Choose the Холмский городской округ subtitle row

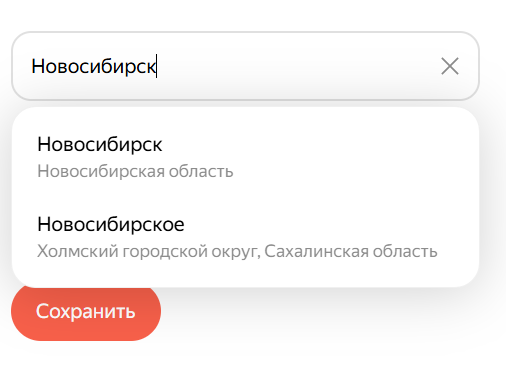click(x=237, y=251)
